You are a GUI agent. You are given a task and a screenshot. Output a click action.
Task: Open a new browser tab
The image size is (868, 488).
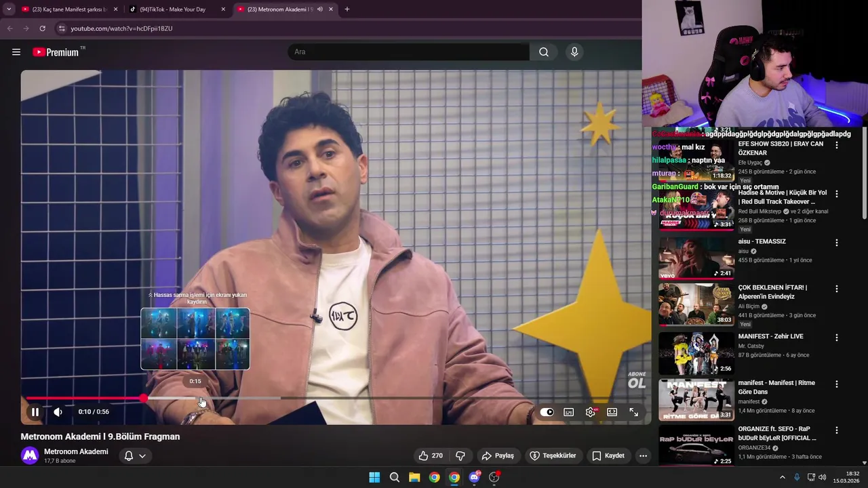click(347, 9)
